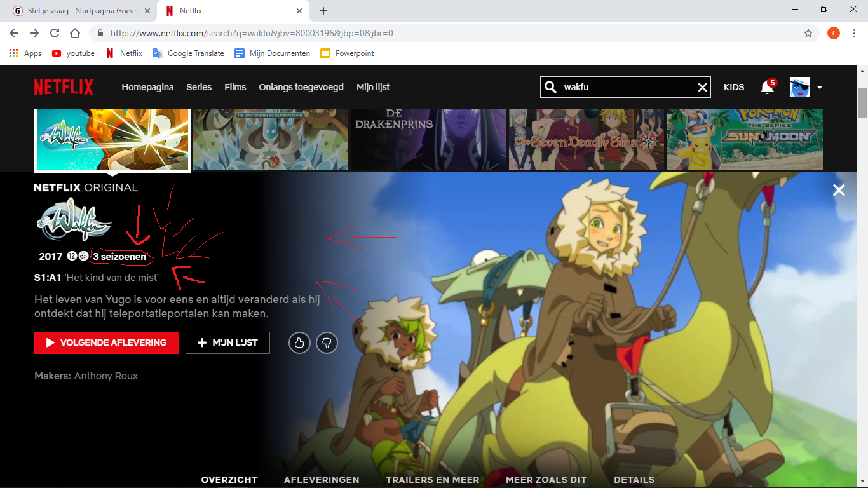Image resolution: width=868 pixels, height=488 pixels.
Task: Open the youtube bookmark
Action: 73,53
